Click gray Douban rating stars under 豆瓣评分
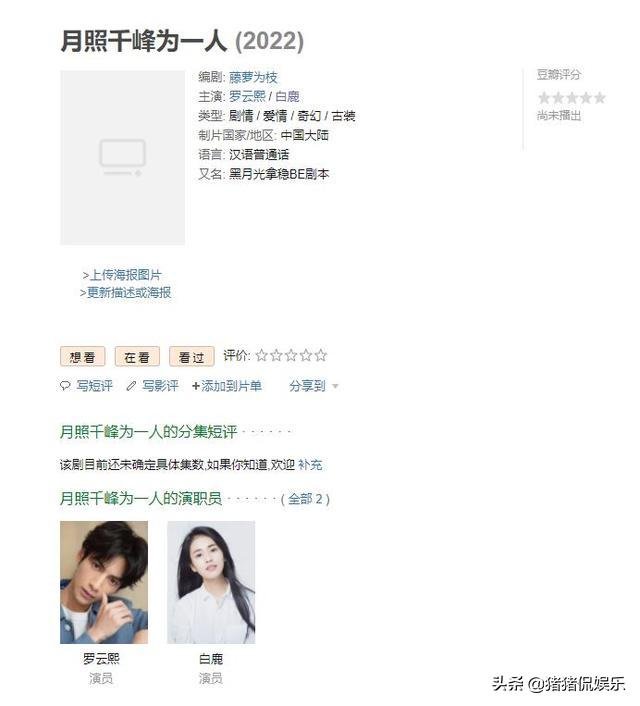 click(572, 98)
